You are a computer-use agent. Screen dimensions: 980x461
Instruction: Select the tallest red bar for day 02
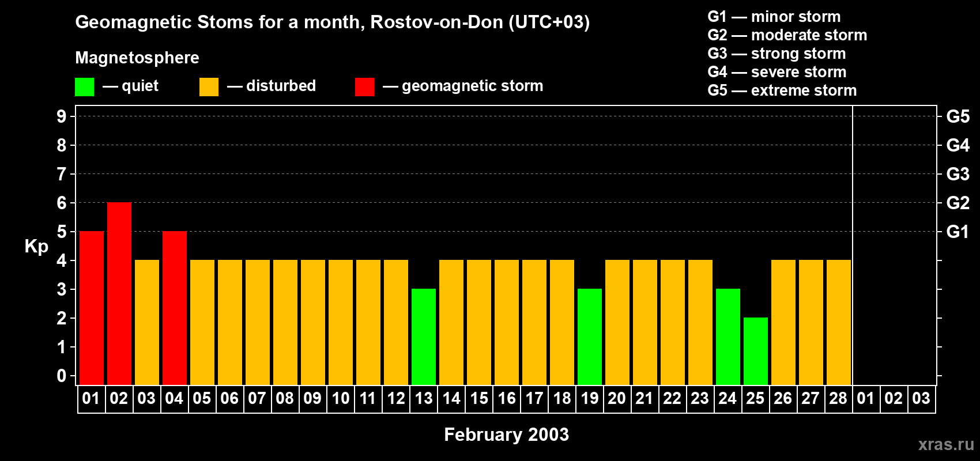(x=119, y=293)
